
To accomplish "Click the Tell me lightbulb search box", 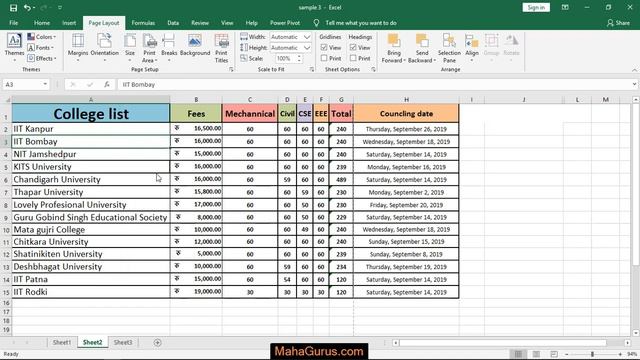I will 356,23.
